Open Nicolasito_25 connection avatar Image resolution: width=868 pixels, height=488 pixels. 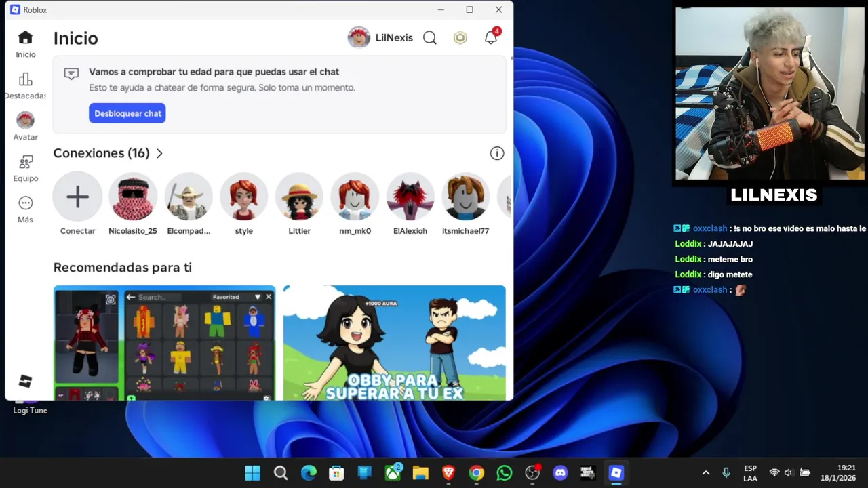(x=133, y=197)
